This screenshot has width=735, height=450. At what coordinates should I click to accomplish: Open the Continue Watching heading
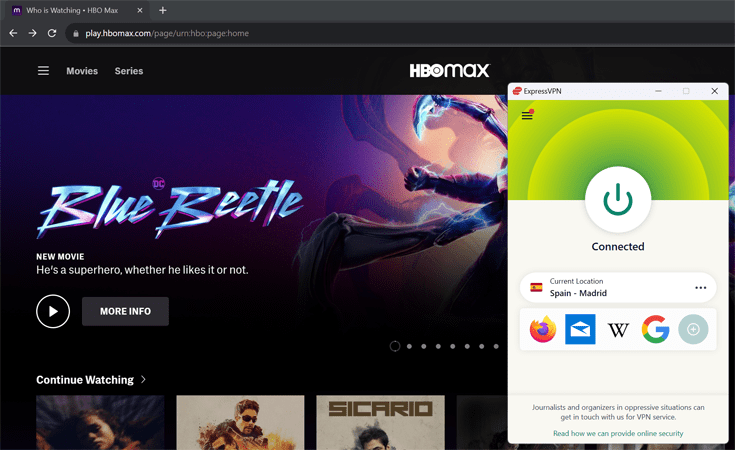tap(85, 380)
